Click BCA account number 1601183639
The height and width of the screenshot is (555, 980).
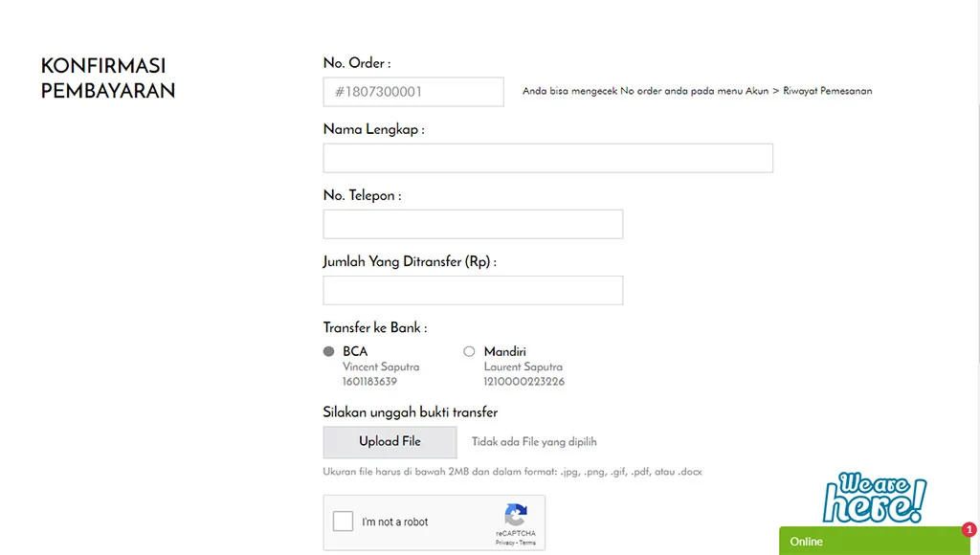coord(369,382)
